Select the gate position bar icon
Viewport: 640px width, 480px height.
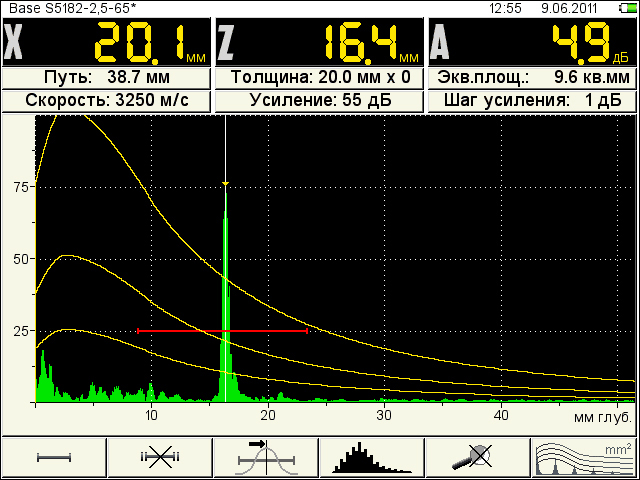tap(54, 457)
